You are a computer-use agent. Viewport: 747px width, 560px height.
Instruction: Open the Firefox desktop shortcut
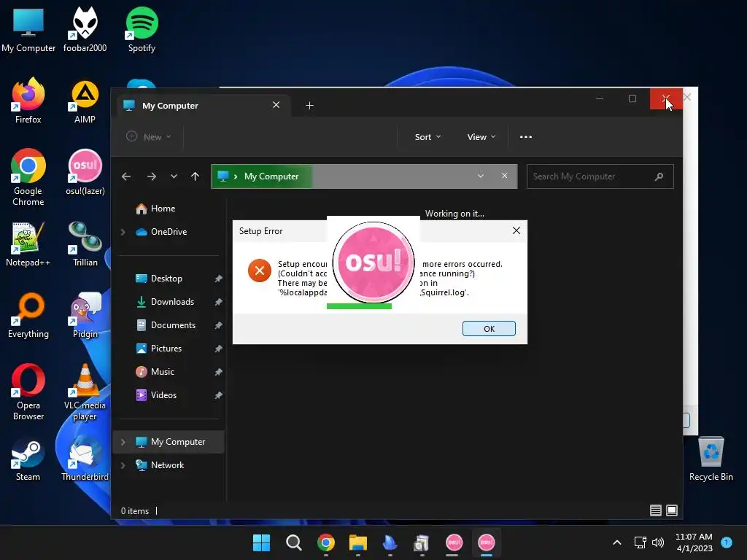(28, 101)
